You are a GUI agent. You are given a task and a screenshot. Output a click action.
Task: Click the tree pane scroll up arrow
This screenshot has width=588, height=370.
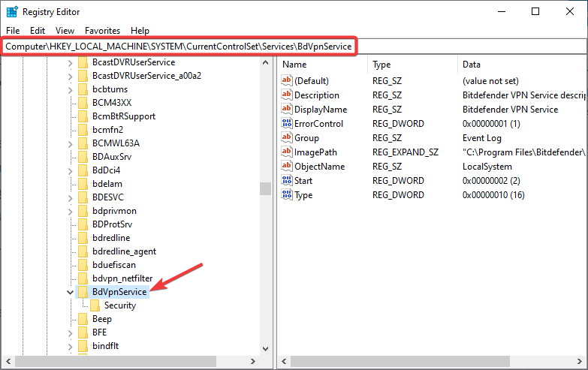tap(266, 62)
